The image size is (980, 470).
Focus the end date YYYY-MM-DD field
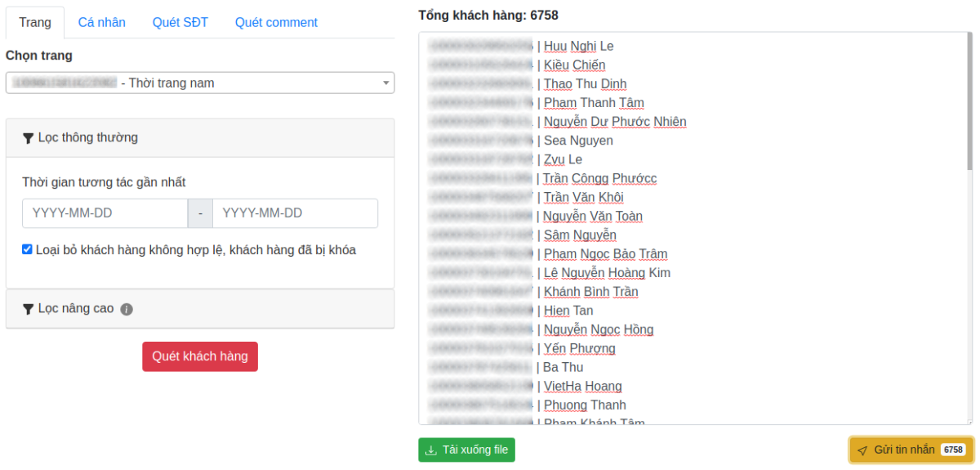point(295,213)
